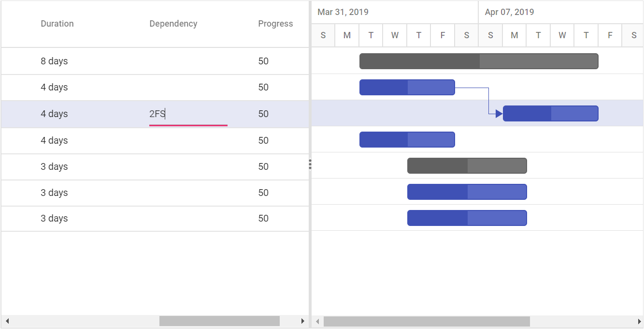Click the grid horizontal scrollbar thumb
The height and width of the screenshot is (329, 644).
click(x=219, y=321)
